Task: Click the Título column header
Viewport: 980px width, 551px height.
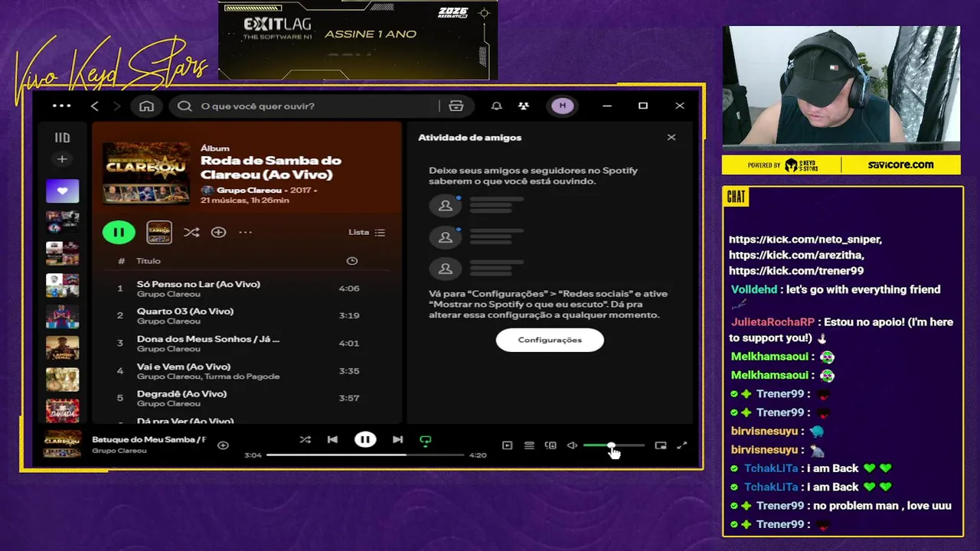Action: pyautogui.click(x=149, y=261)
